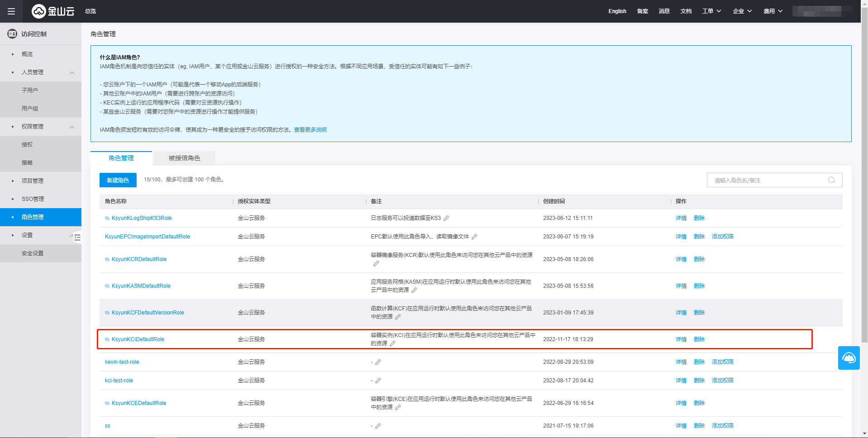Delete the KsyunKCIDefaultRole role
This screenshot has width=868, height=438.
(699, 339)
